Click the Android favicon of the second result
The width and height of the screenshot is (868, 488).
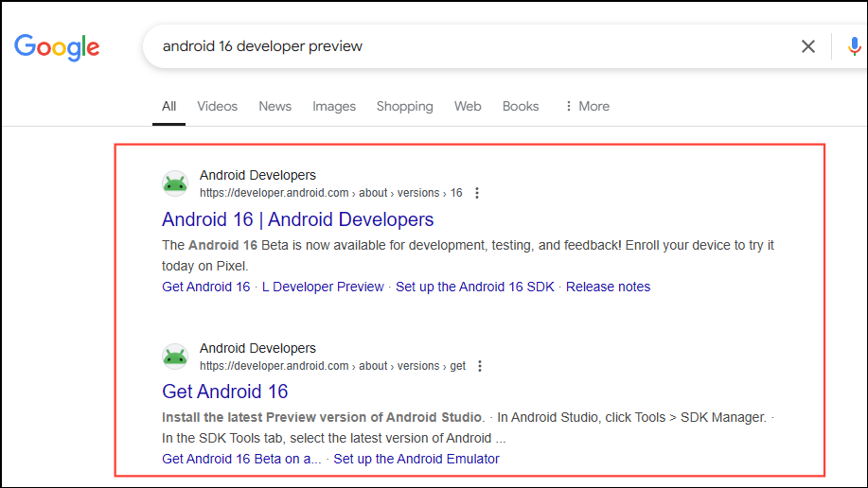point(175,357)
